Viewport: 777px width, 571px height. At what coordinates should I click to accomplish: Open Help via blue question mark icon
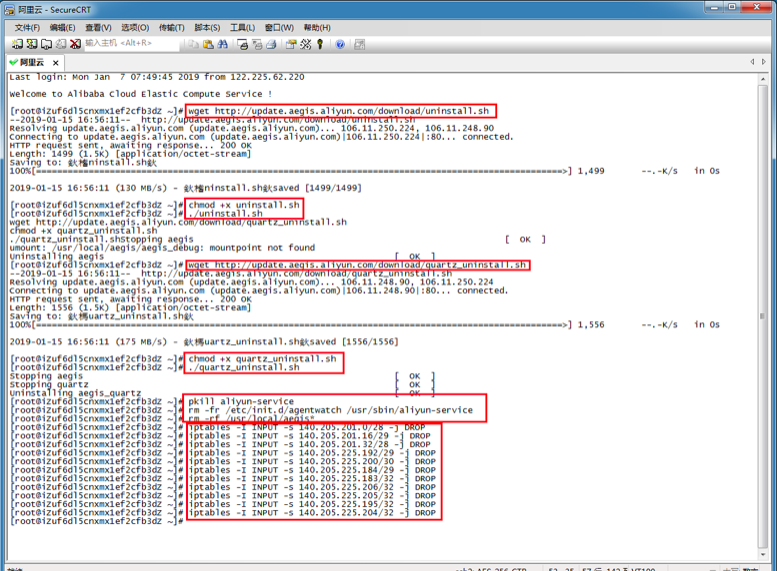[x=340, y=44]
